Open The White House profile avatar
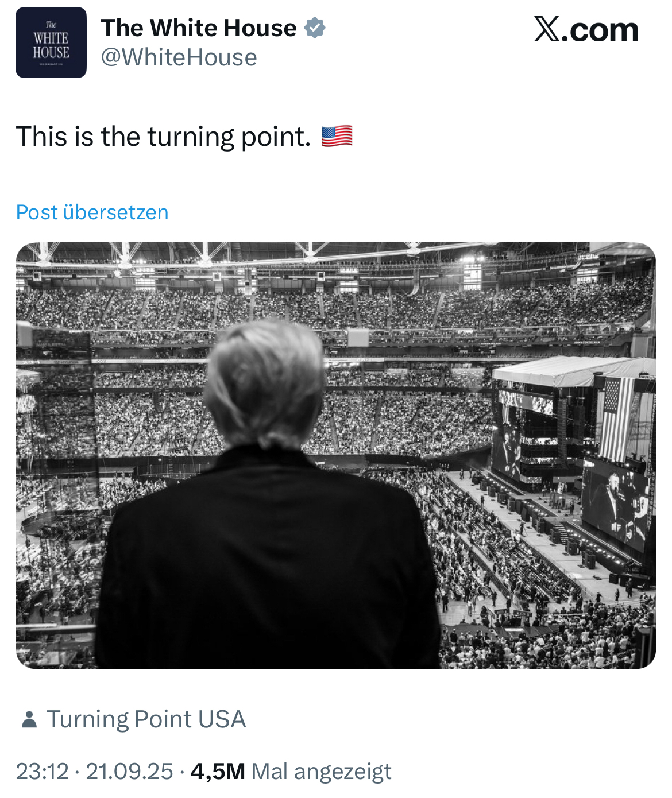 [x=51, y=42]
